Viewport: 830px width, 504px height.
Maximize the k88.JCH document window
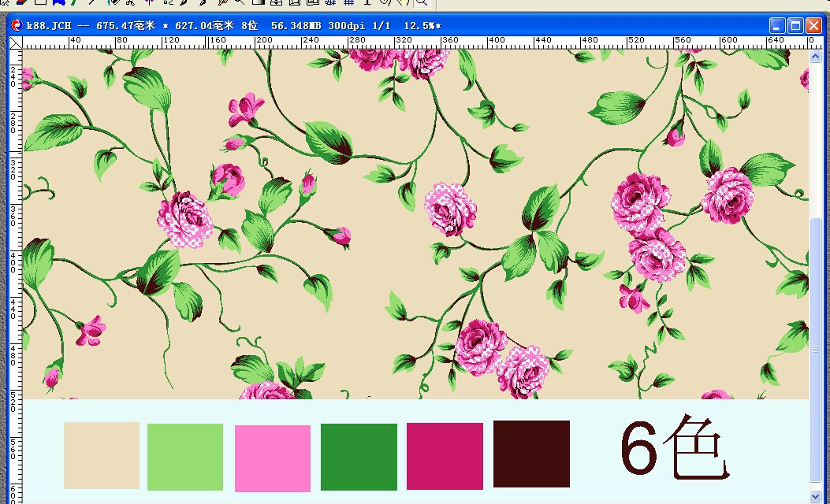pos(795,26)
